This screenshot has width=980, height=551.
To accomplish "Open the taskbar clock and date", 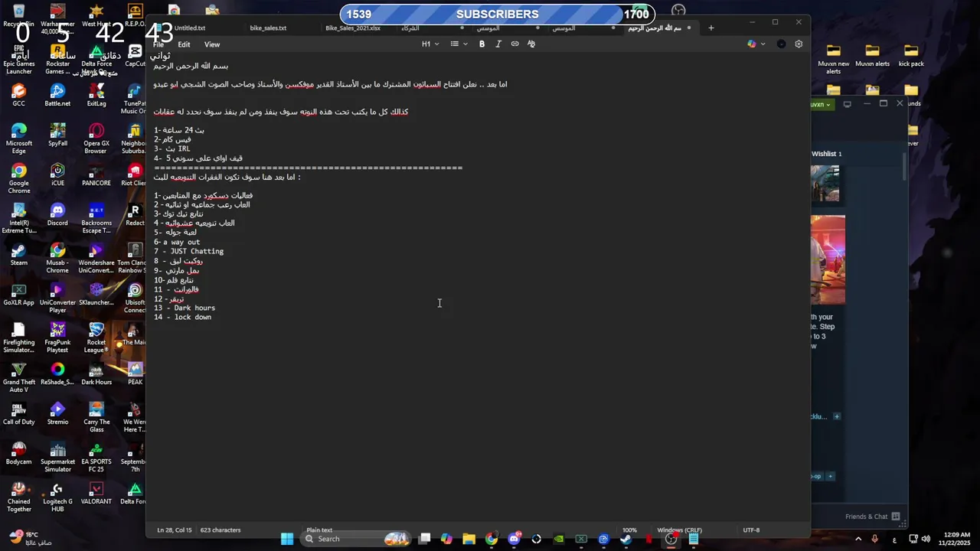I will [953, 539].
